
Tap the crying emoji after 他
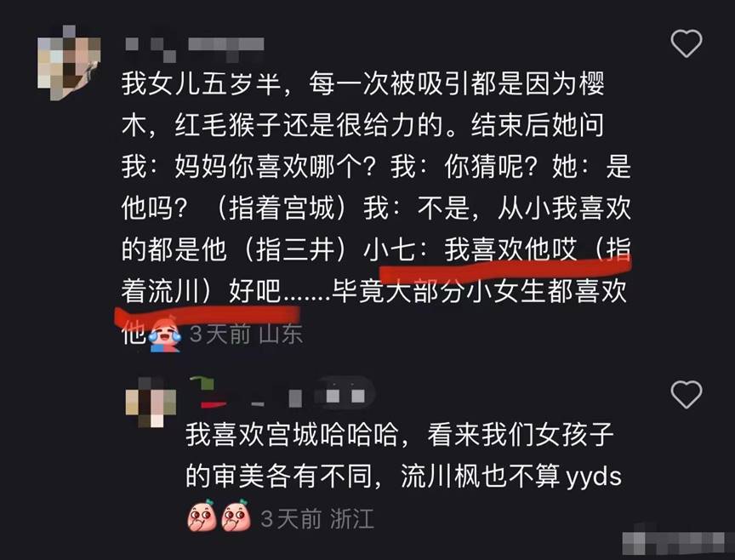(x=165, y=334)
